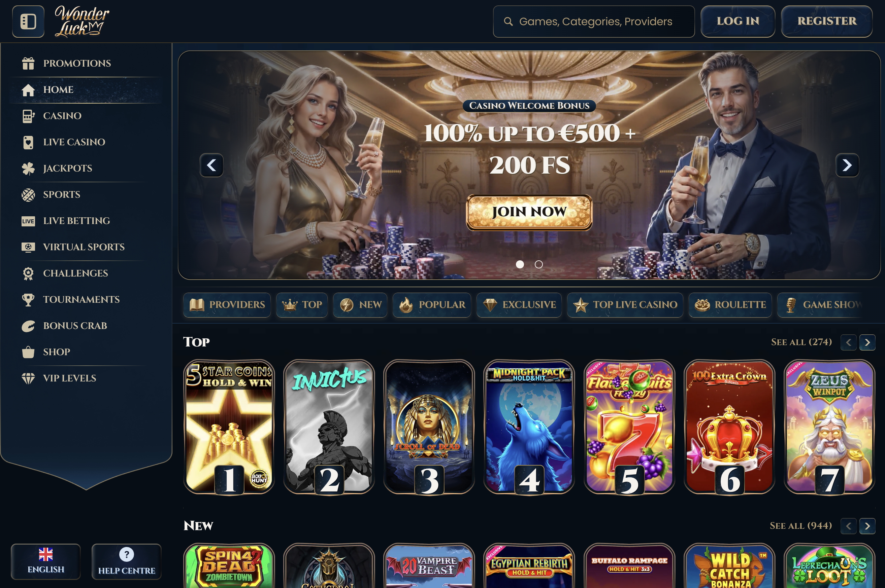Collapse the sidebar with the panel toggle icon
Image resolution: width=885 pixels, height=588 pixels.
point(28,22)
